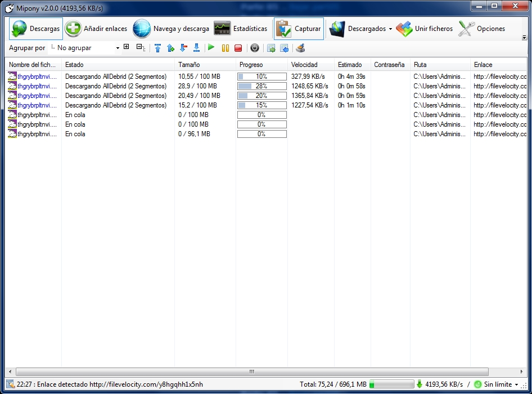
Task: Click the 0h 1m 10s estimated time
Action: [x=351, y=105]
